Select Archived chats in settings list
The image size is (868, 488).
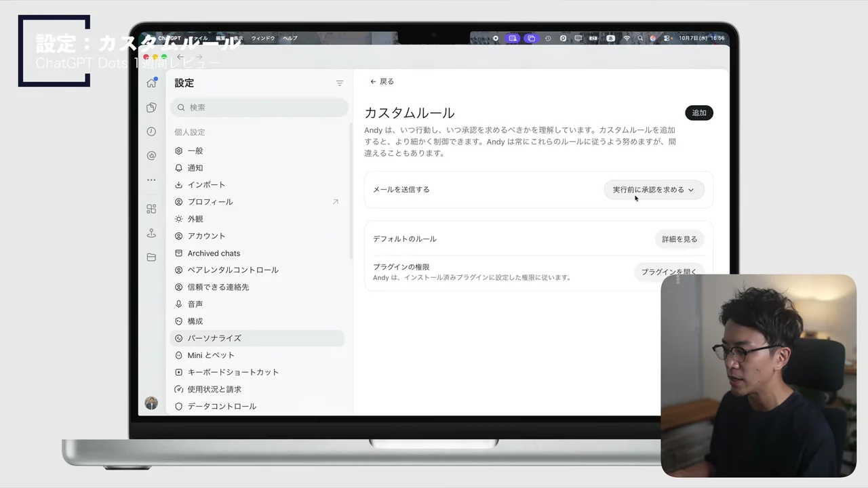coord(257,253)
